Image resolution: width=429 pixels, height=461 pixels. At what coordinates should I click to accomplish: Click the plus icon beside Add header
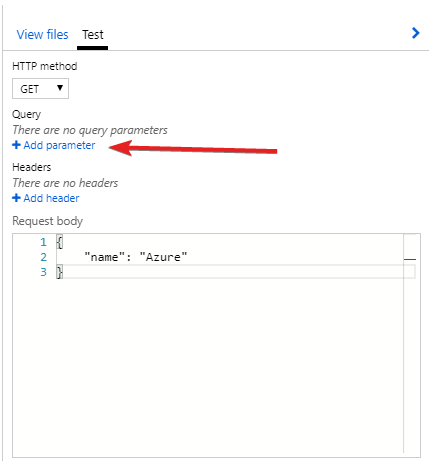pyautogui.click(x=16, y=198)
